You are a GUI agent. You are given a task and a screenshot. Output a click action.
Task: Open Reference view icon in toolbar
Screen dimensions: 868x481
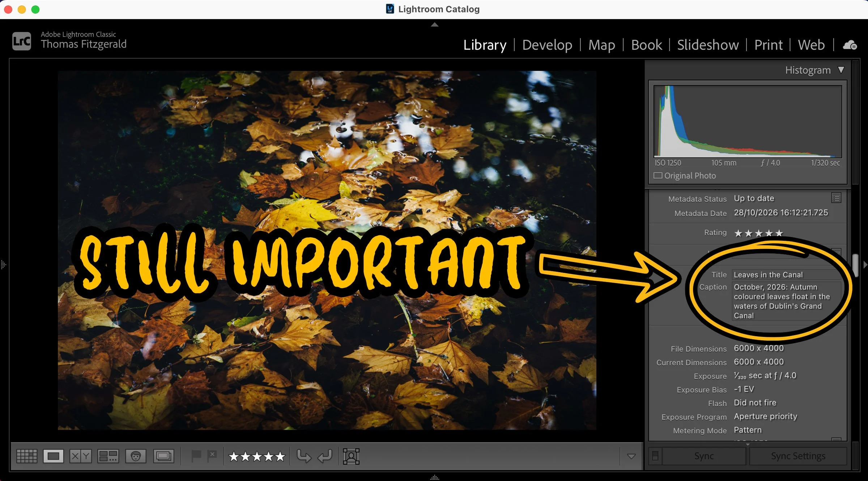(x=163, y=456)
